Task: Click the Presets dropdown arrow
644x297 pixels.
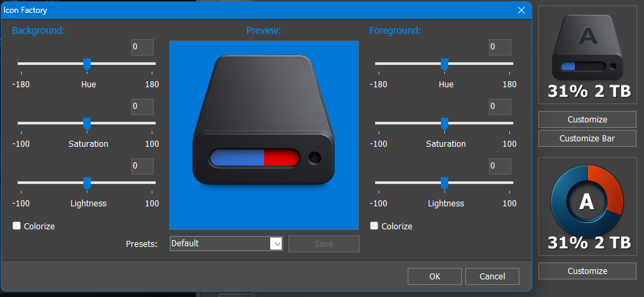Action: pos(276,244)
